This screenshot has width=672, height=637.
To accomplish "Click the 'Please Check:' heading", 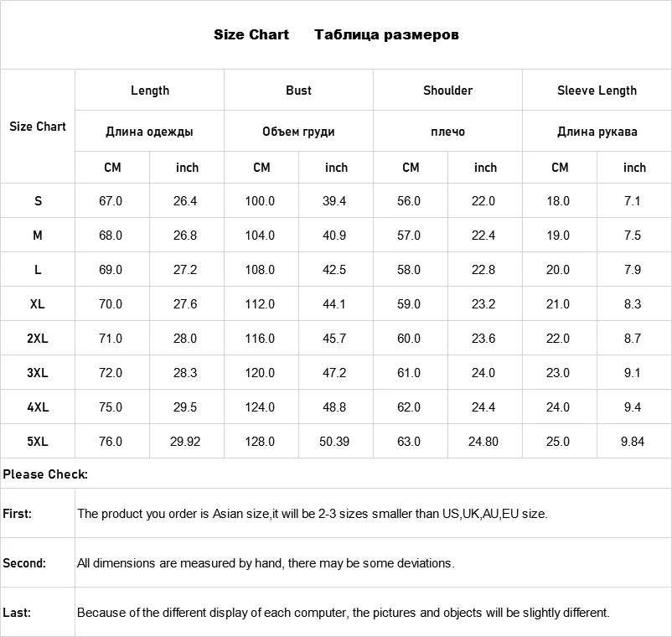I will pos(45,474).
